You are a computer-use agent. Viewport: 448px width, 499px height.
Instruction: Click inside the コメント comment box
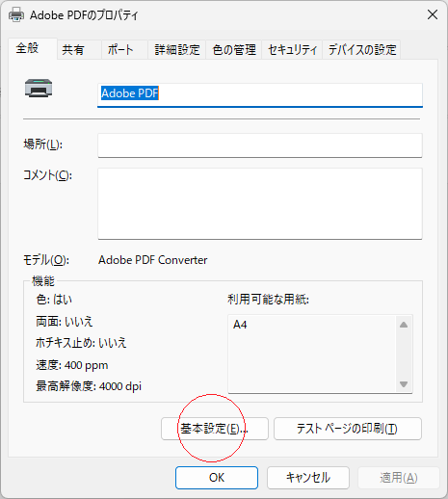[260, 203]
